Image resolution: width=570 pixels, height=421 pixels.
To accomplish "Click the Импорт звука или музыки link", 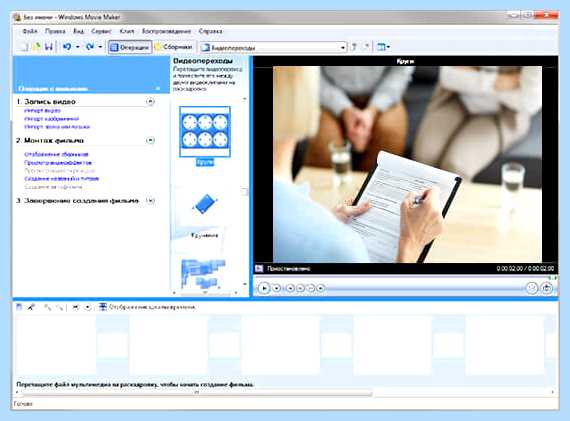I will [x=57, y=127].
